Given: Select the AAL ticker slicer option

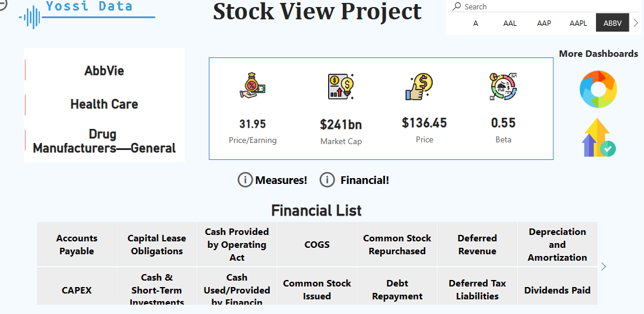Looking at the screenshot, I should (510, 23).
